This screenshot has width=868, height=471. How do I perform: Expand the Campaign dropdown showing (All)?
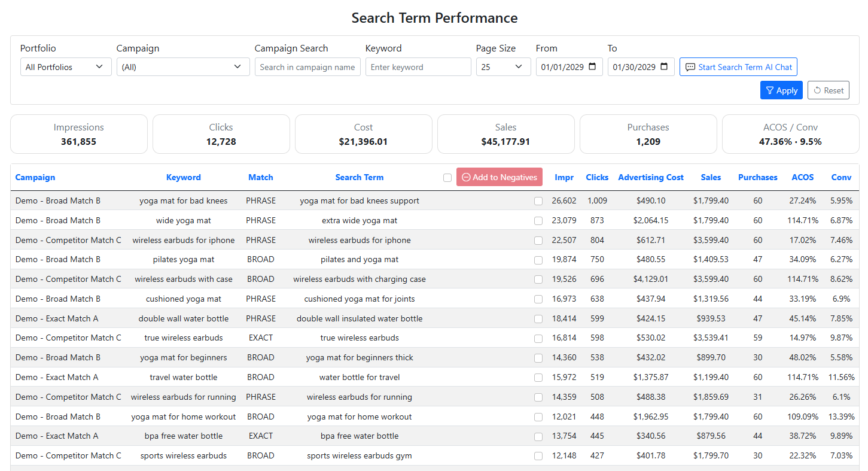coord(182,67)
